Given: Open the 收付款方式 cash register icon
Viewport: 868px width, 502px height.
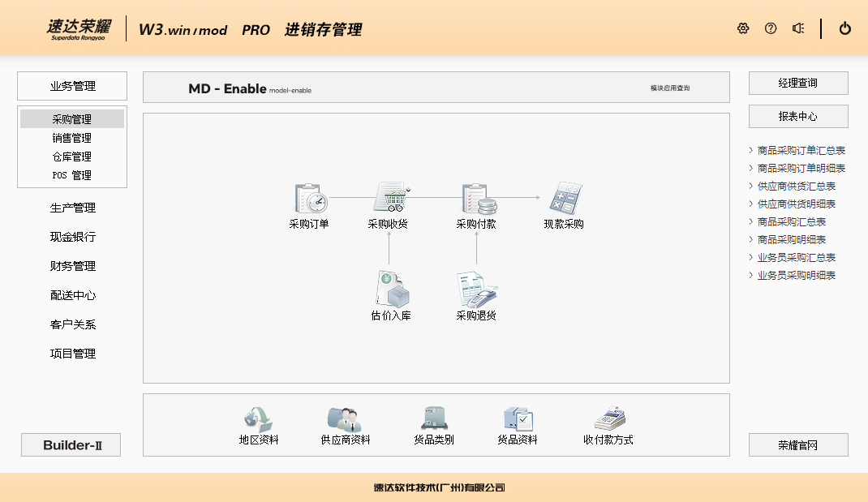Looking at the screenshot, I should click(608, 419).
